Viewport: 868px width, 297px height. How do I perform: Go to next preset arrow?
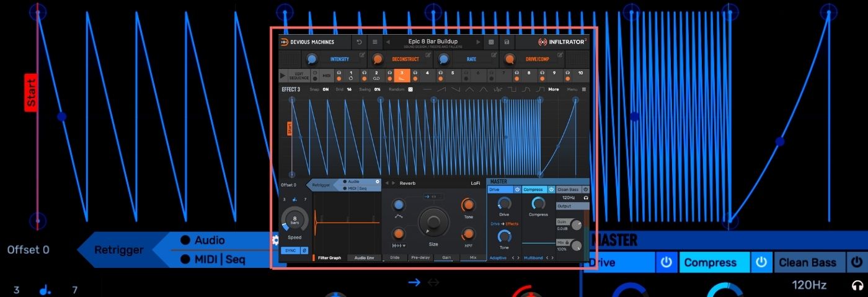pyautogui.click(x=478, y=42)
